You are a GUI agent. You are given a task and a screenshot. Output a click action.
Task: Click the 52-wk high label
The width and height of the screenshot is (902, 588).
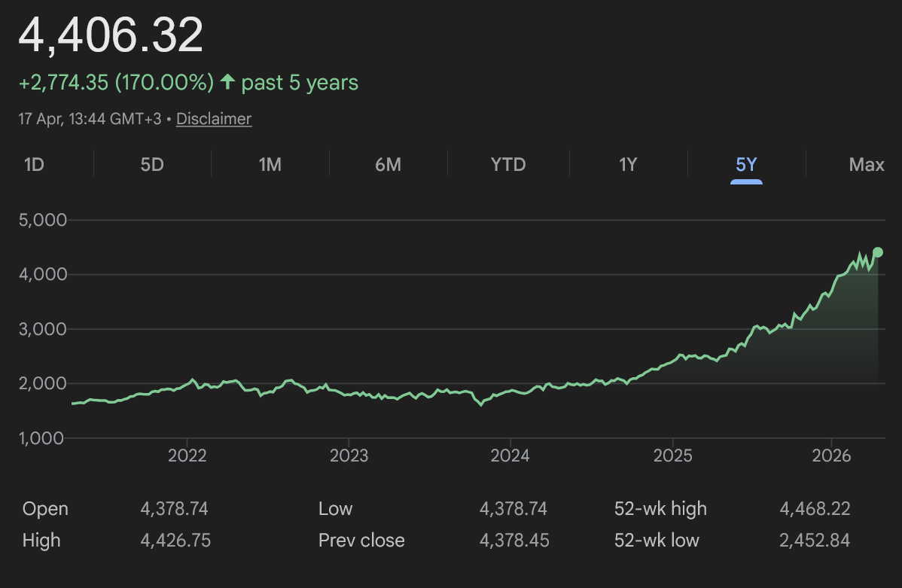click(x=660, y=509)
